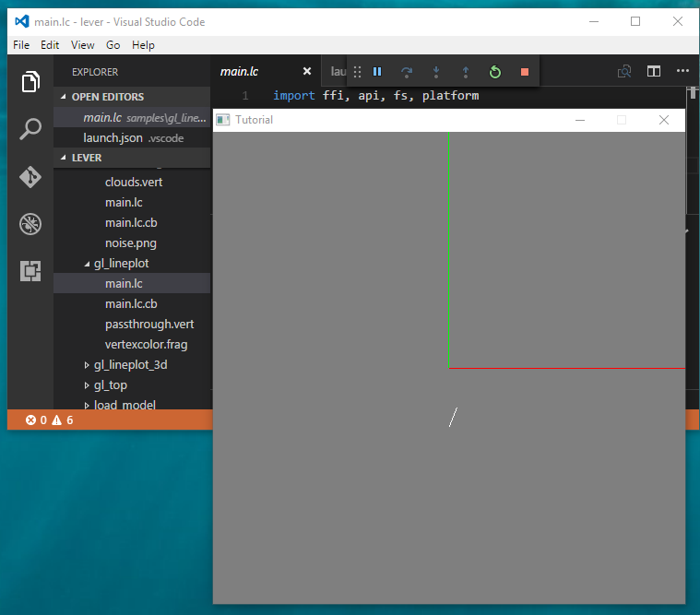
Task: Collapse the OPEN EDITORS section
Action: (x=64, y=97)
